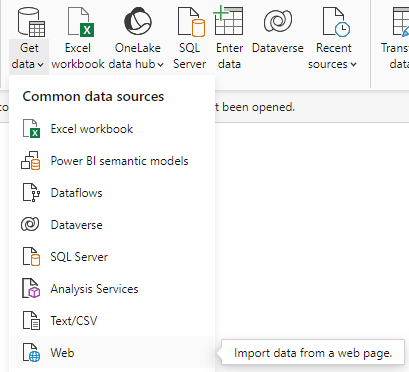409x372 pixels.
Task: Click the Analysis Services cube icon
Action: pyautogui.click(x=31, y=288)
